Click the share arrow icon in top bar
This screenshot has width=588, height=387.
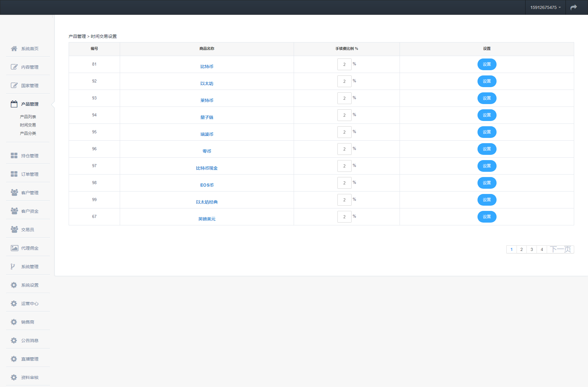pos(574,7)
